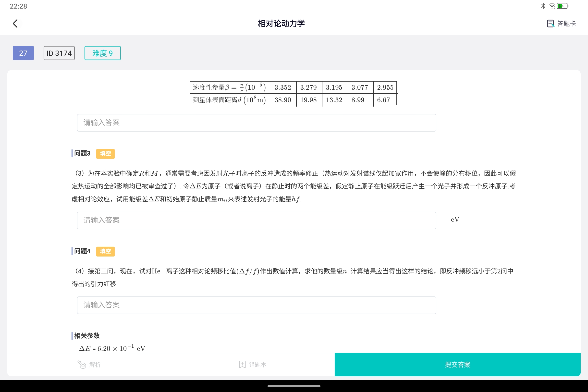Click the eV unit label
Screen dimensions: 588x392
click(x=455, y=219)
